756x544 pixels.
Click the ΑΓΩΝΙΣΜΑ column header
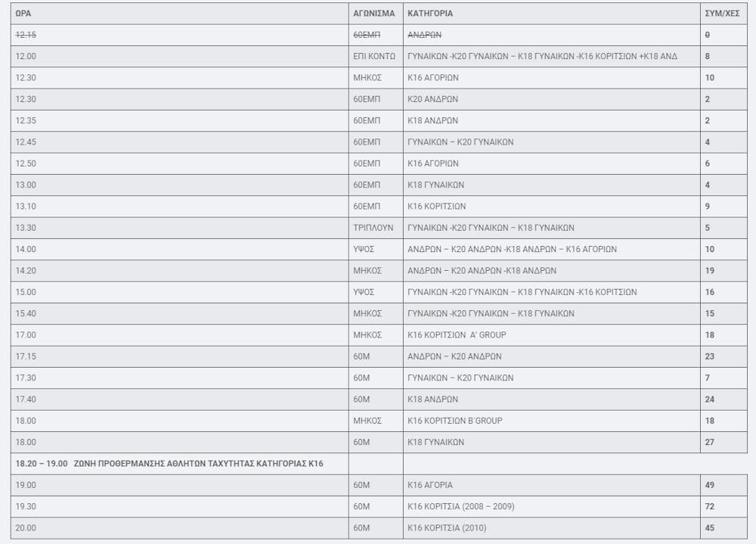[x=373, y=14]
